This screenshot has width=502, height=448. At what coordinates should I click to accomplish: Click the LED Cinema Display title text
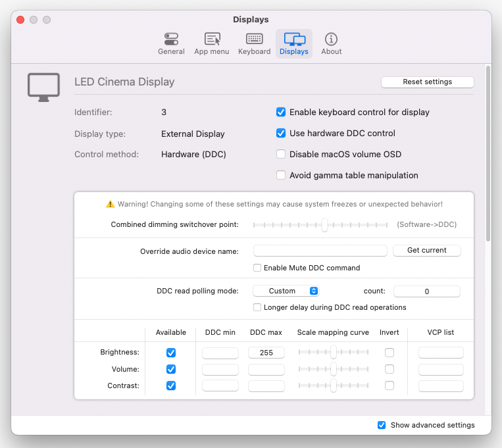124,82
